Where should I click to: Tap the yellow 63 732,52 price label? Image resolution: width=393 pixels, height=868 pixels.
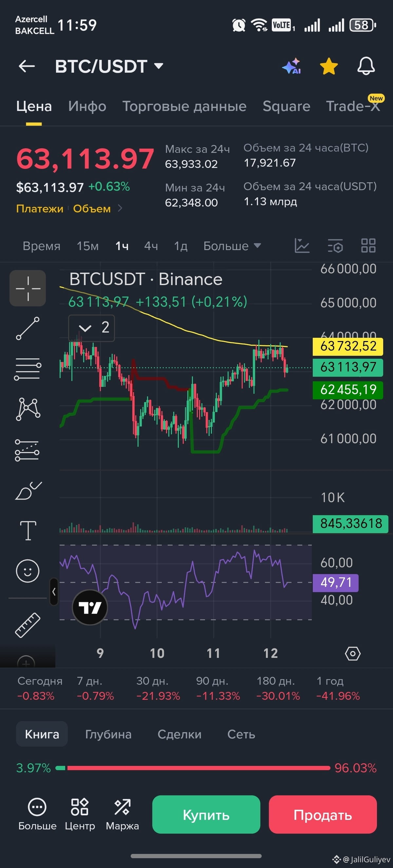coord(348,346)
